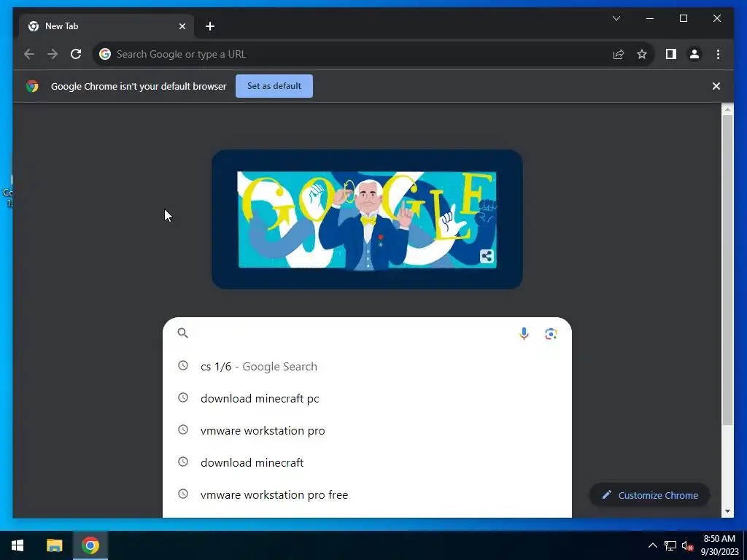Viewport: 747px width, 560px height.
Task: Open the Google Doodle image
Action: [367, 219]
